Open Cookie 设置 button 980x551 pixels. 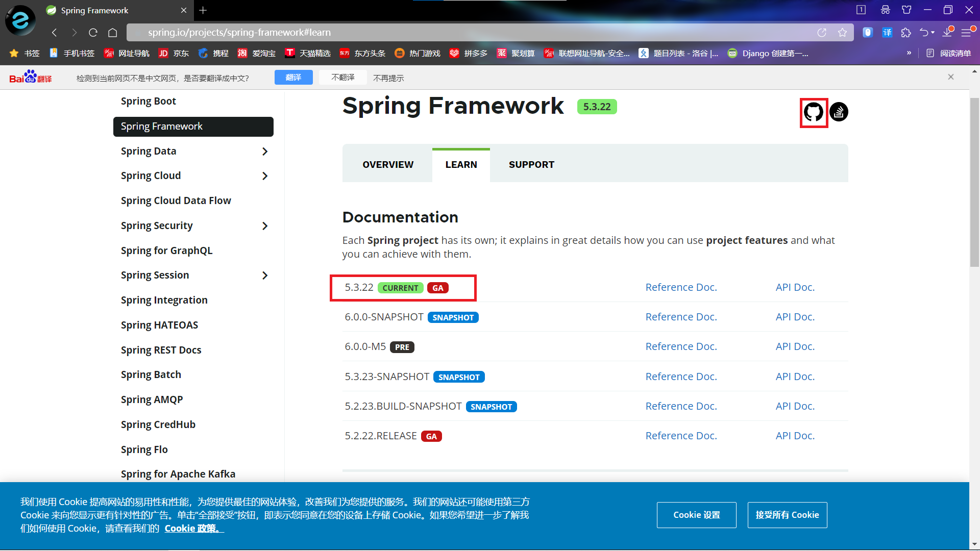pyautogui.click(x=697, y=515)
